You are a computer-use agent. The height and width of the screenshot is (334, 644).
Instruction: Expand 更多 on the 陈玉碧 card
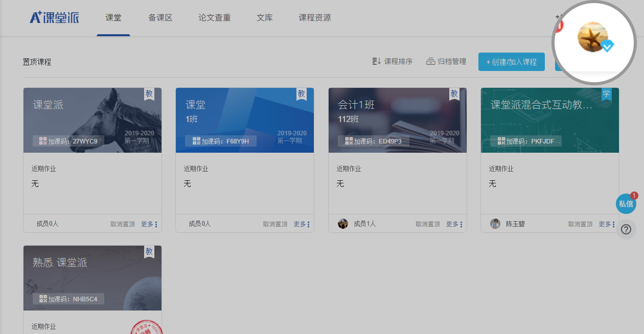click(607, 224)
